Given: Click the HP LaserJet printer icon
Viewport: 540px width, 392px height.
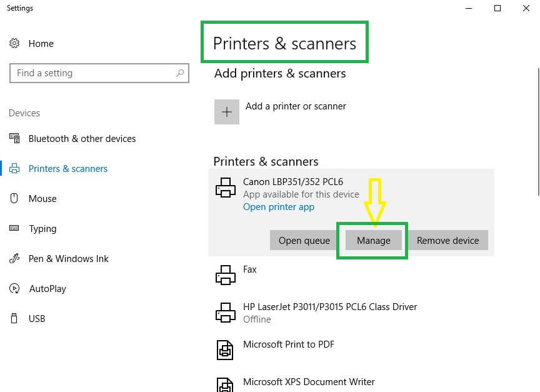Looking at the screenshot, I should pyautogui.click(x=226, y=313).
